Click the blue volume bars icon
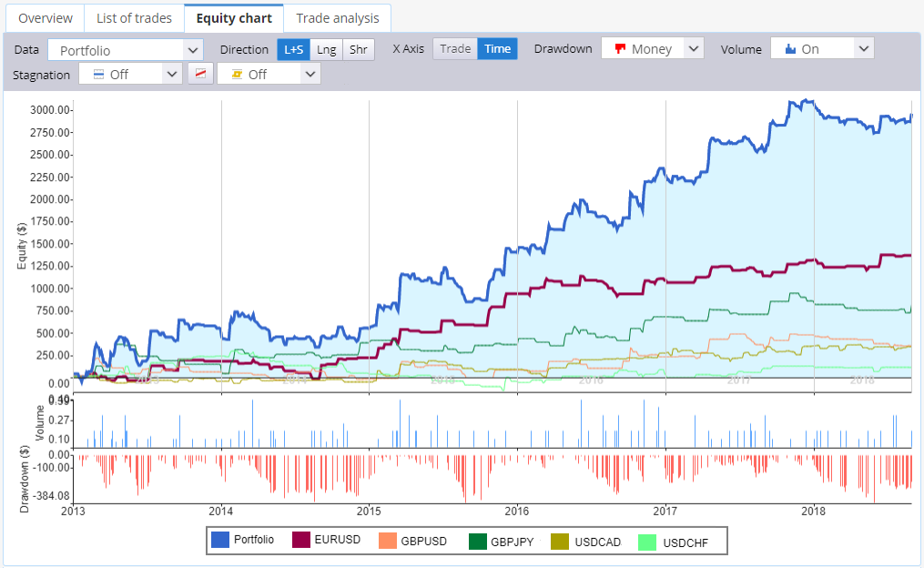 pos(790,49)
